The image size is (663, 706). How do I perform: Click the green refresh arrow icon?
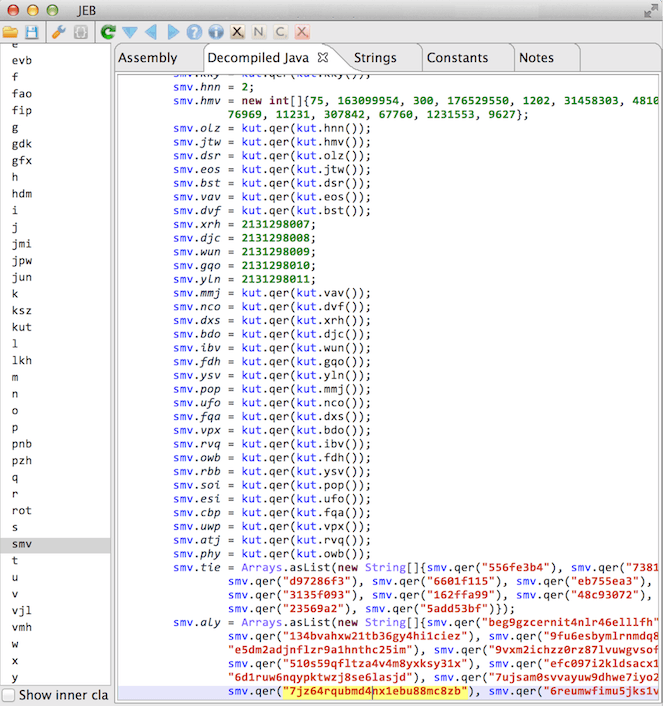(x=108, y=32)
